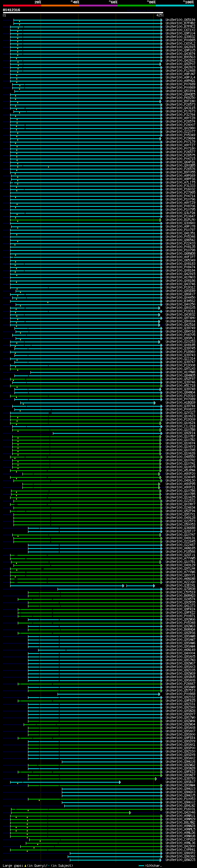Open hit UniRef100_C6T1Y2

[180, 30]
